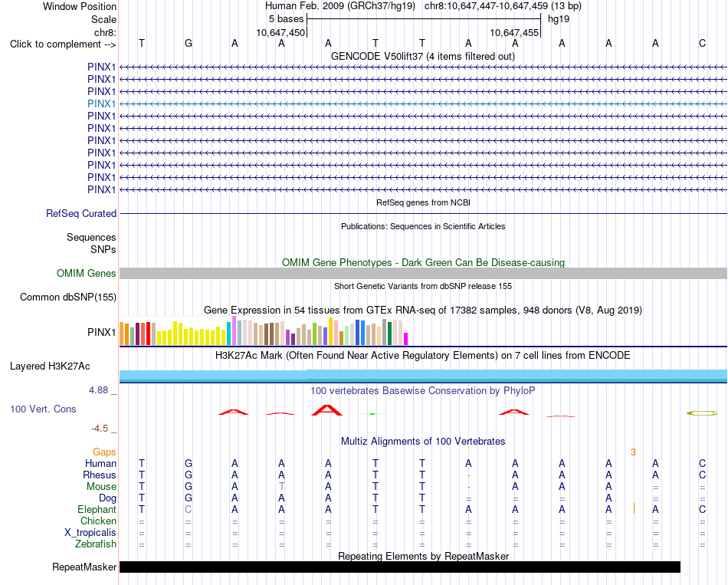
Task: Click the "Rhesus" alignment row label
Action: pos(100,475)
